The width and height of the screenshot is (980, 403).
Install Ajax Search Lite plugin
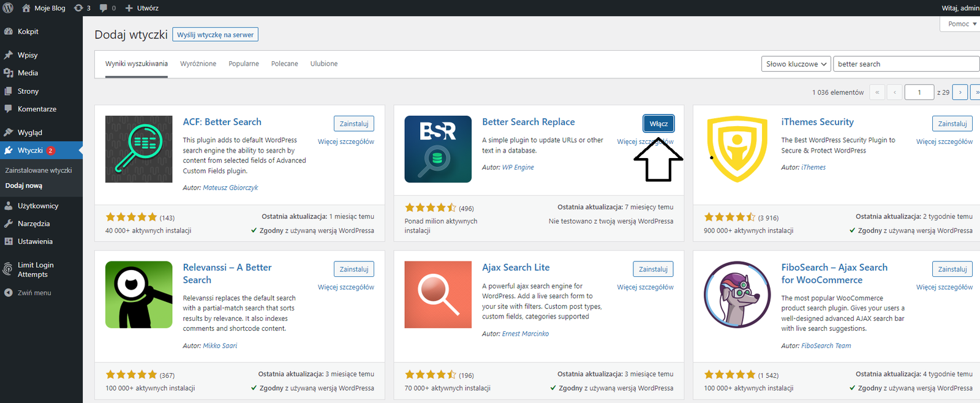(x=653, y=269)
